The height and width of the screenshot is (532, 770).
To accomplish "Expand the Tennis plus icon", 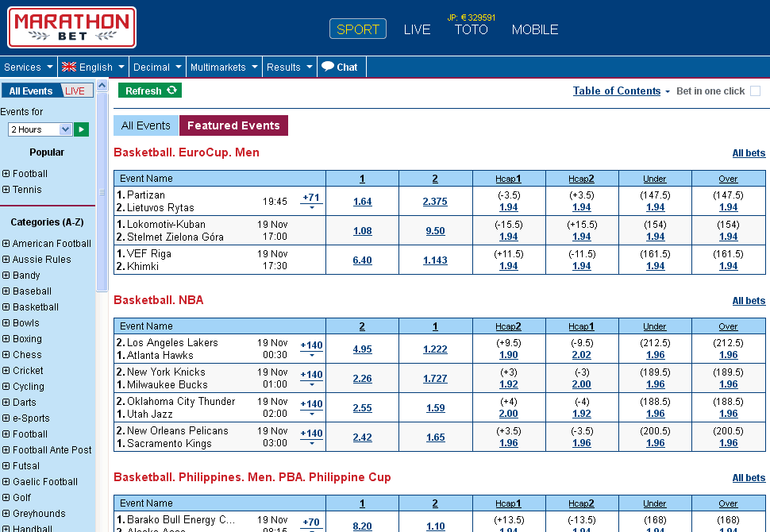I will [x=6, y=189].
